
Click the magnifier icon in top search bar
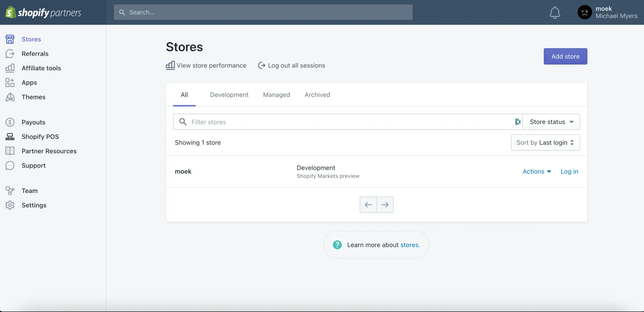(x=122, y=12)
